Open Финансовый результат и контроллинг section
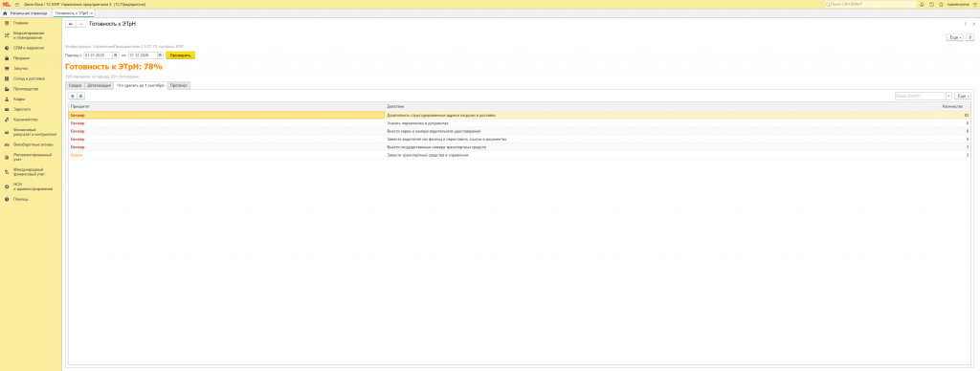Screen dimensions: 980x371 (32, 132)
